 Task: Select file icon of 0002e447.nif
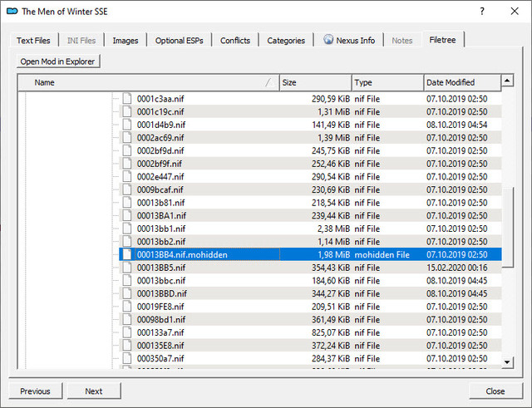[127, 177]
